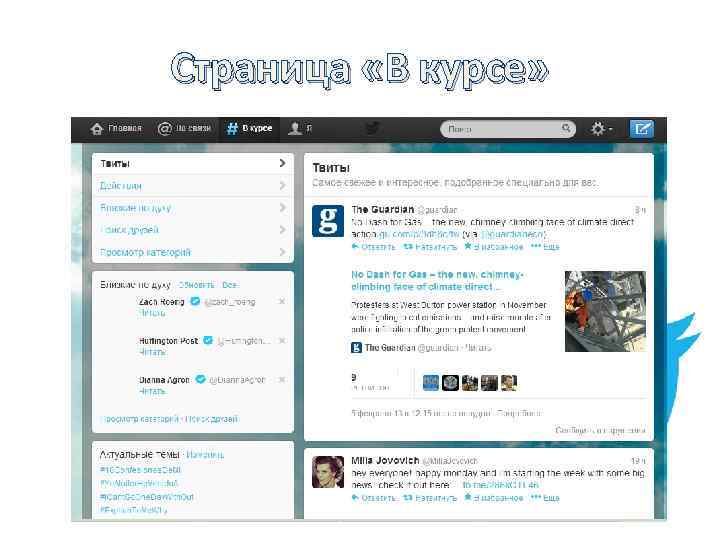This screenshot has width=720, height=540.
Task: Dismiss Huffington Post suggestion
Action: point(282,340)
